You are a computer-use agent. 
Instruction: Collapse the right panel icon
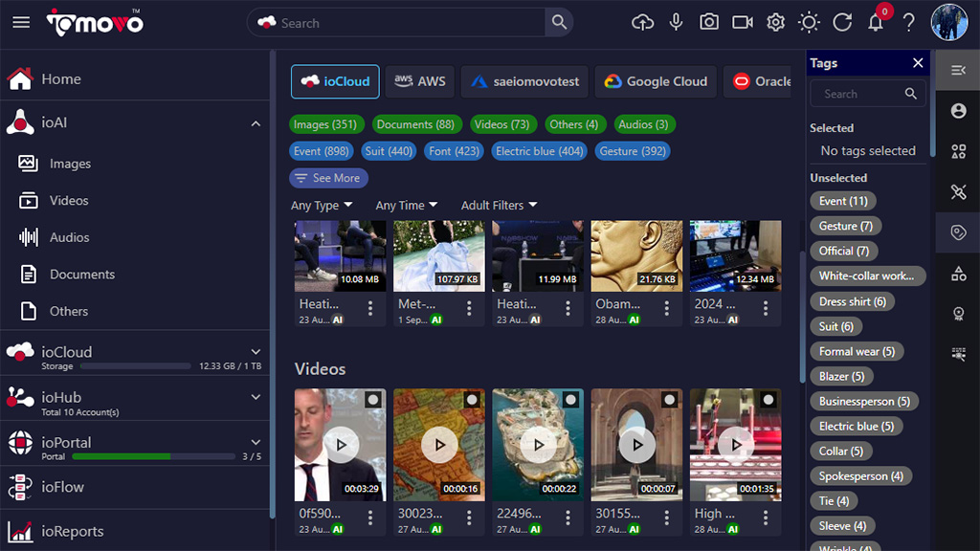(x=958, y=70)
